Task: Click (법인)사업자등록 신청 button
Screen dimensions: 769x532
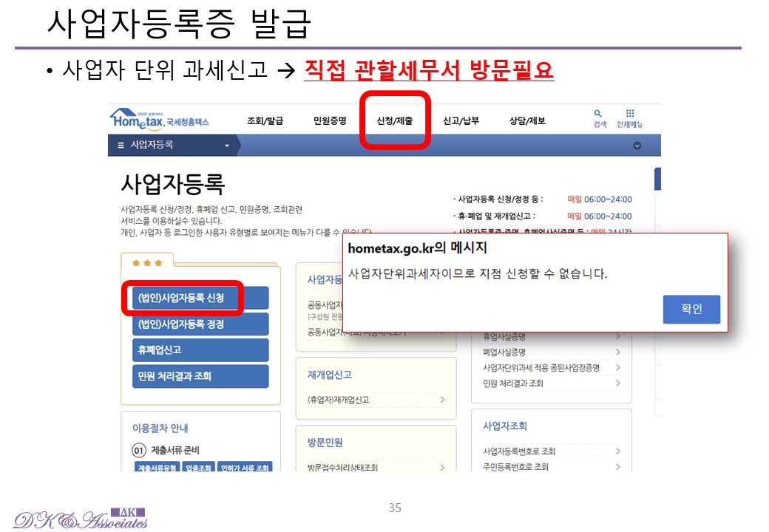Action: point(200,298)
